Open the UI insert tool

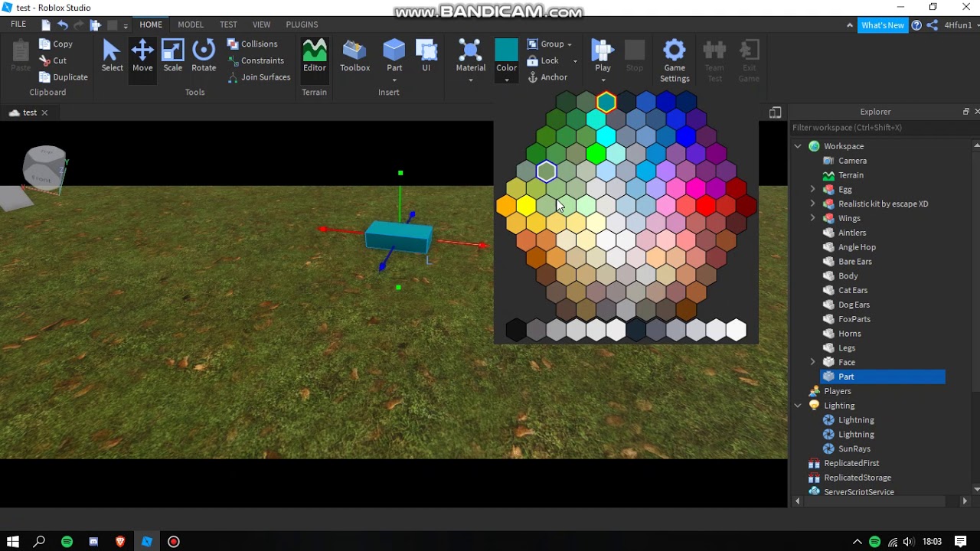click(x=426, y=56)
